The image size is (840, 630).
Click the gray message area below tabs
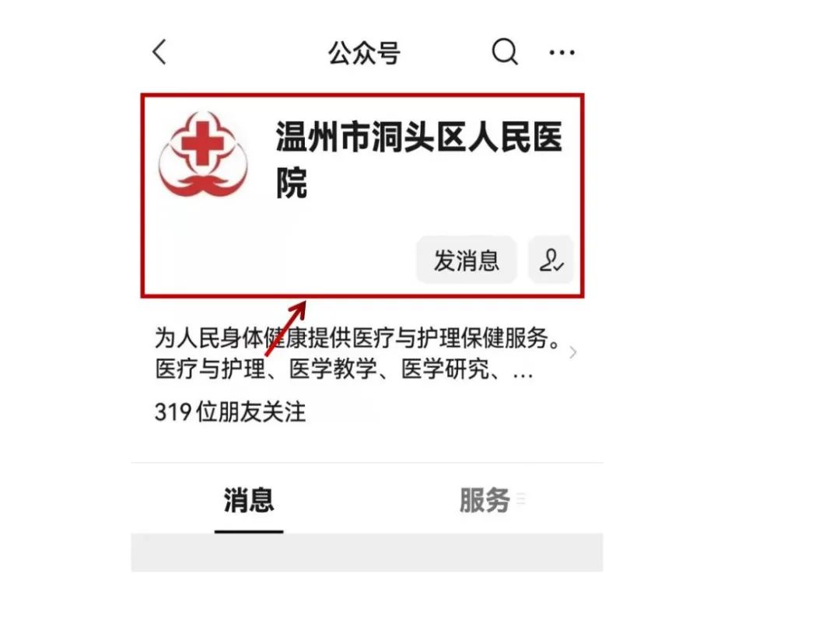click(367, 552)
